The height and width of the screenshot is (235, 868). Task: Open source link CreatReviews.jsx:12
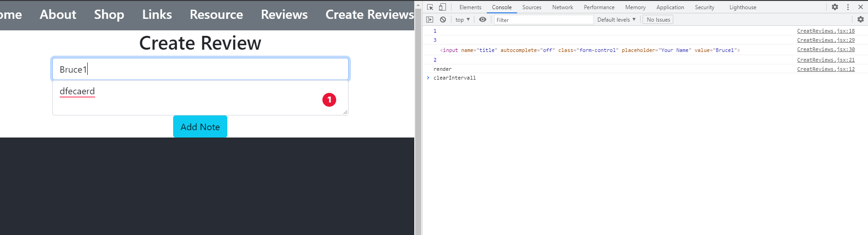[x=826, y=69]
